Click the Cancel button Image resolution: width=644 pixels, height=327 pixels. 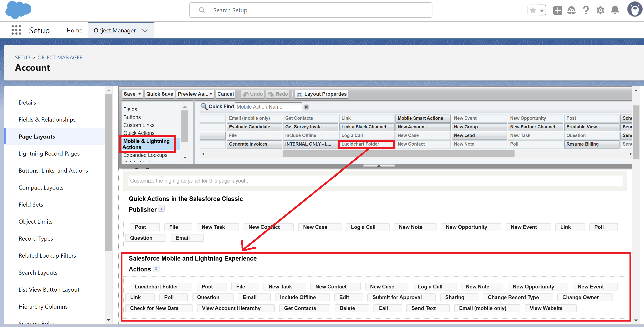(x=225, y=94)
